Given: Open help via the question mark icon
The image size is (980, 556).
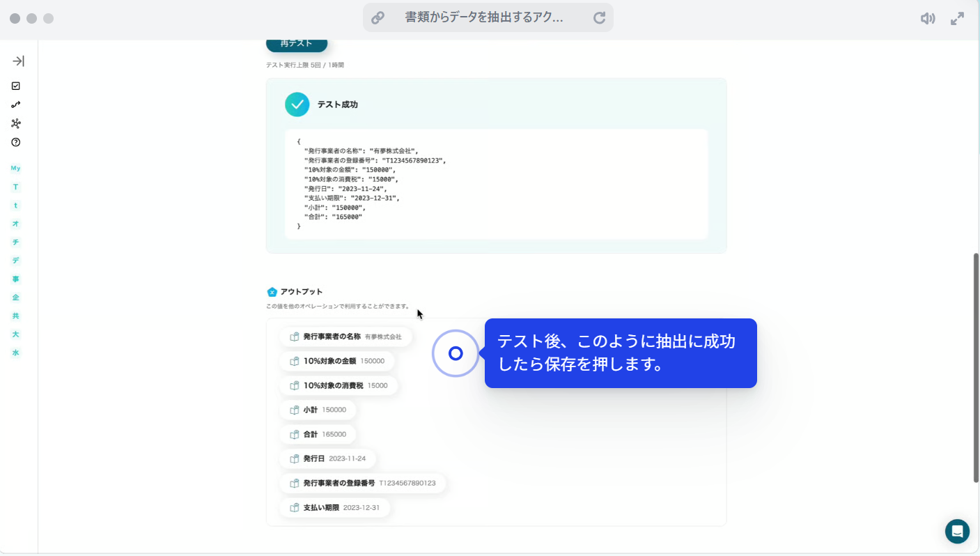Looking at the screenshot, I should coord(16,142).
